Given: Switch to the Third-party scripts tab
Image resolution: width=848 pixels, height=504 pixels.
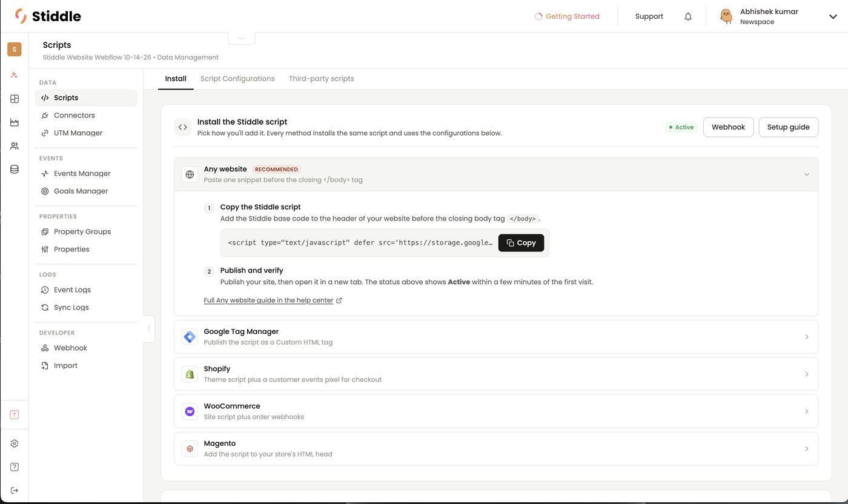Looking at the screenshot, I should [321, 79].
